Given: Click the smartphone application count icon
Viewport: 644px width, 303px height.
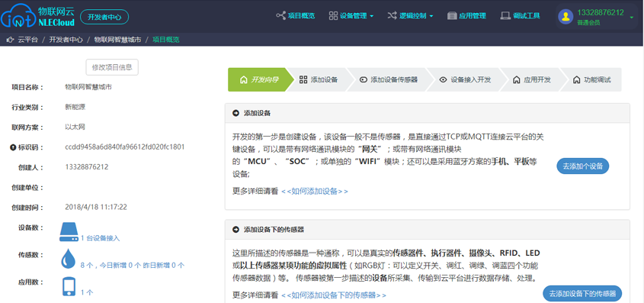Looking at the screenshot, I should tap(69, 286).
